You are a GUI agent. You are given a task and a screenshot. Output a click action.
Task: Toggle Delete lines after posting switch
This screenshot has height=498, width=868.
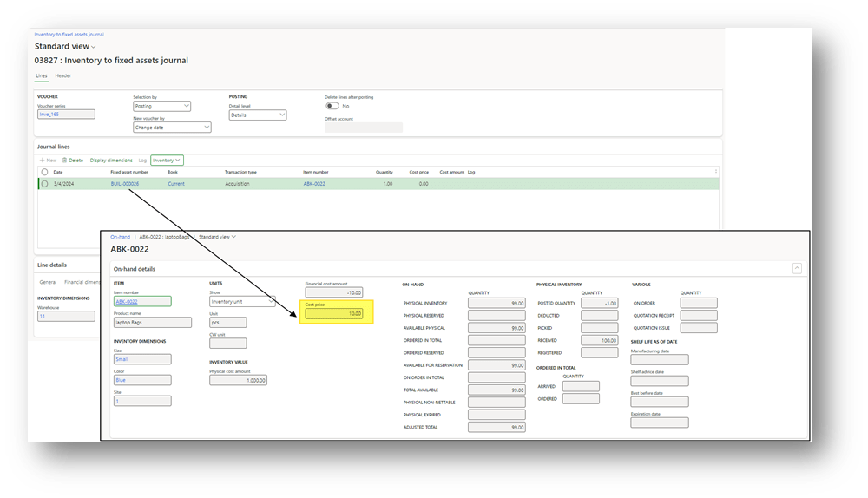pos(332,106)
